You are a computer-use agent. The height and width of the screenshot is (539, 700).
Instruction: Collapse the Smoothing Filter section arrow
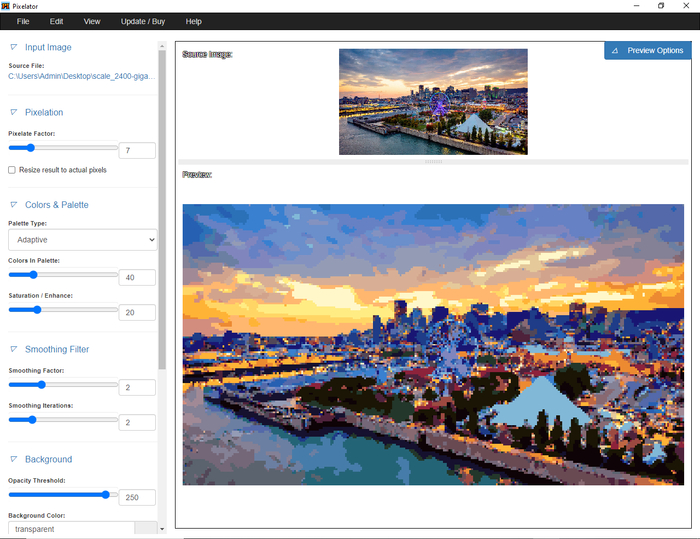point(14,349)
